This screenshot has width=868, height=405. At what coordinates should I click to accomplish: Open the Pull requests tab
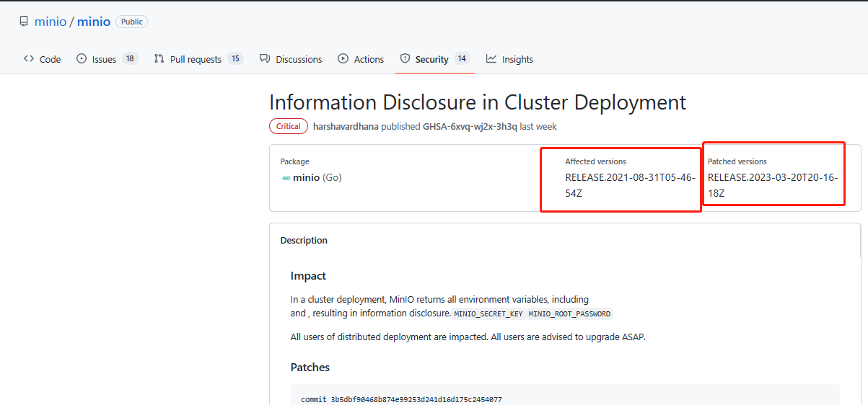tap(198, 59)
